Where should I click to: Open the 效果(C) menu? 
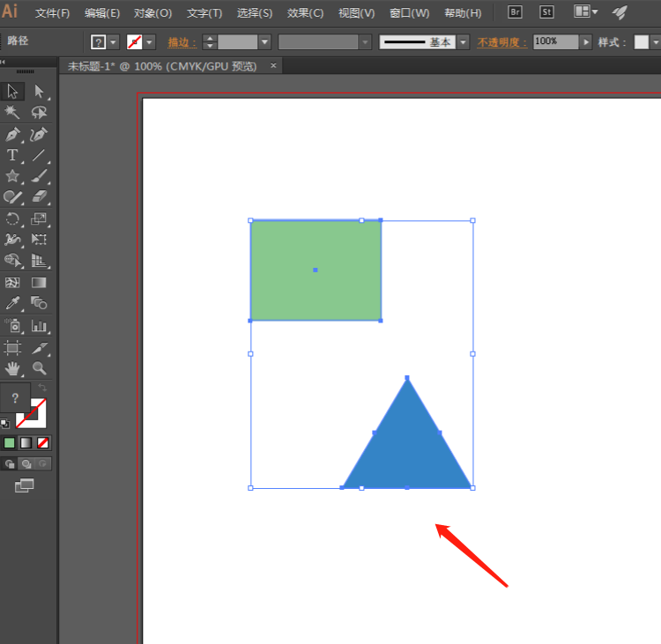click(x=305, y=13)
